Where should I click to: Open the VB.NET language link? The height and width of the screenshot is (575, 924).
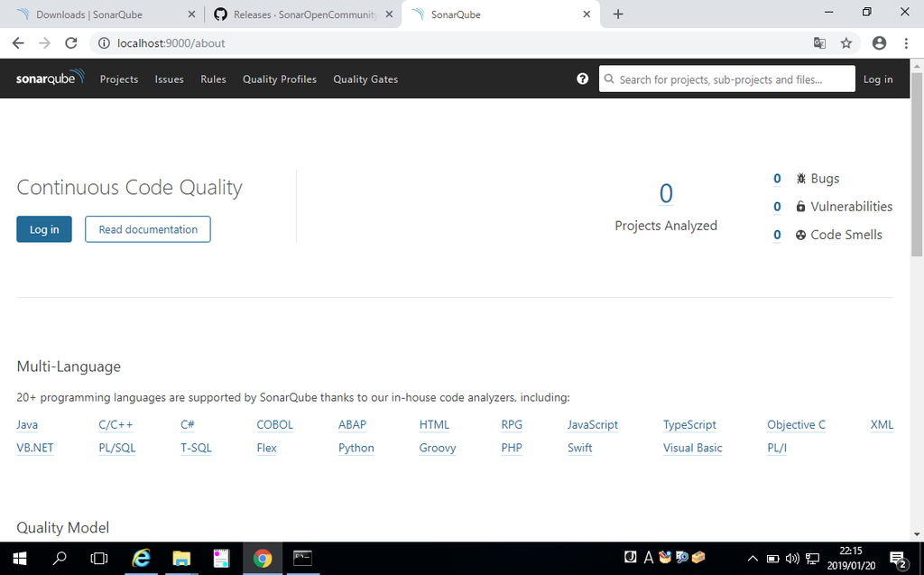tap(35, 448)
